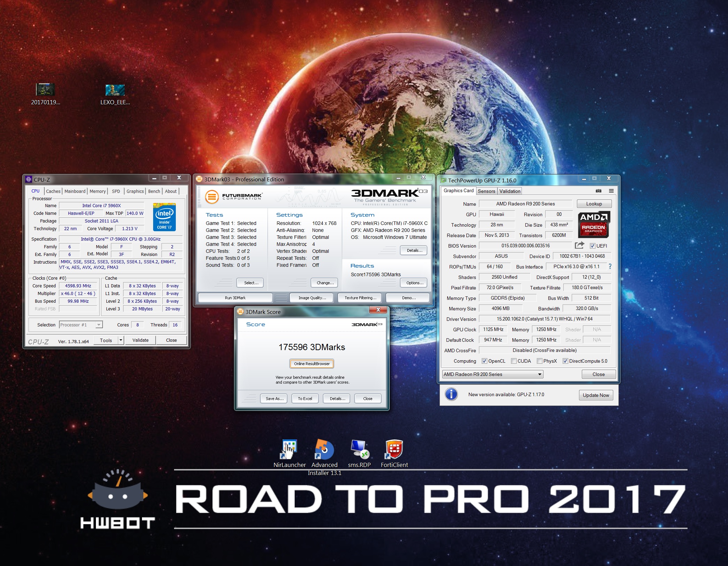Switch to the Caches tab in CPU-Z
Screen dimensions: 728x566
click(53, 191)
